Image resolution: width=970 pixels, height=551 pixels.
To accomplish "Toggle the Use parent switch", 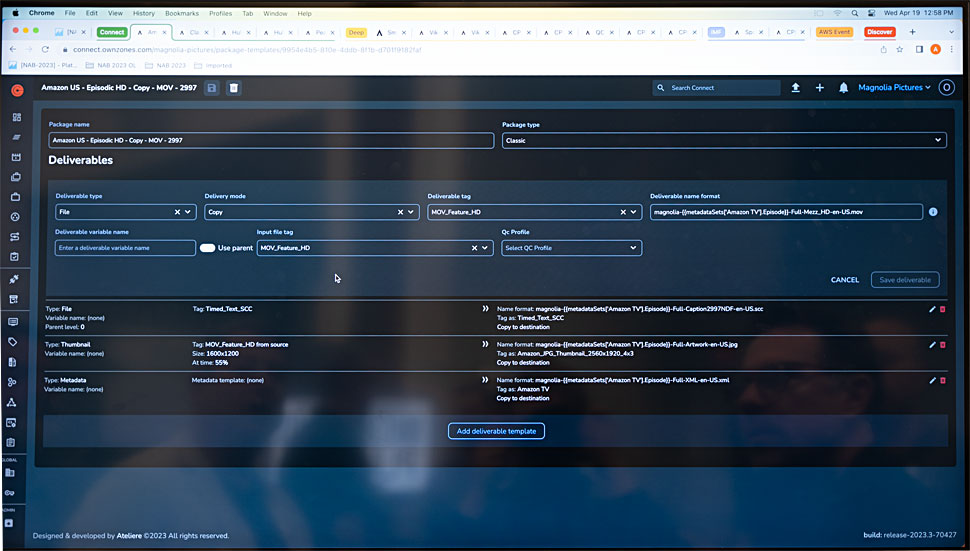I will pyautogui.click(x=207, y=248).
